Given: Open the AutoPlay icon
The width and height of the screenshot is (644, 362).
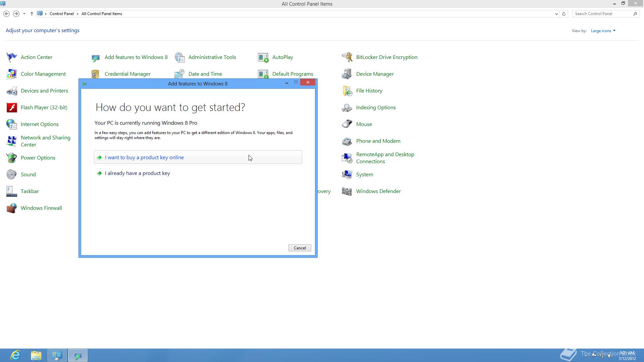Looking at the screenshot, I should click(263, 57).
